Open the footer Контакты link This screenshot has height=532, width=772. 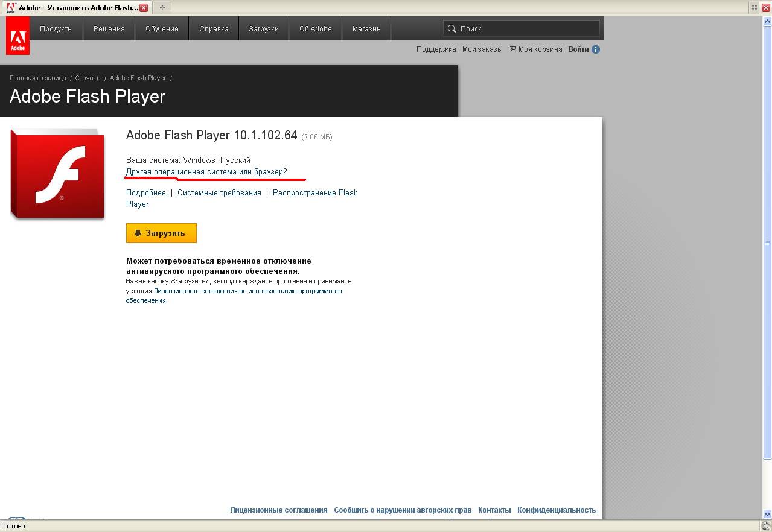tap(494, 510)
